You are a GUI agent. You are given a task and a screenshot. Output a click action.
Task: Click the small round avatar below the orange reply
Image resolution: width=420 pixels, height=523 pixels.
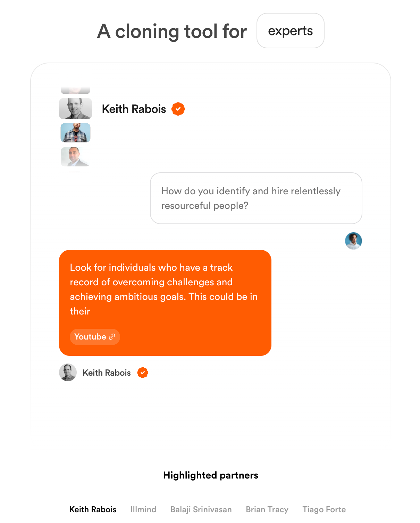68,373
